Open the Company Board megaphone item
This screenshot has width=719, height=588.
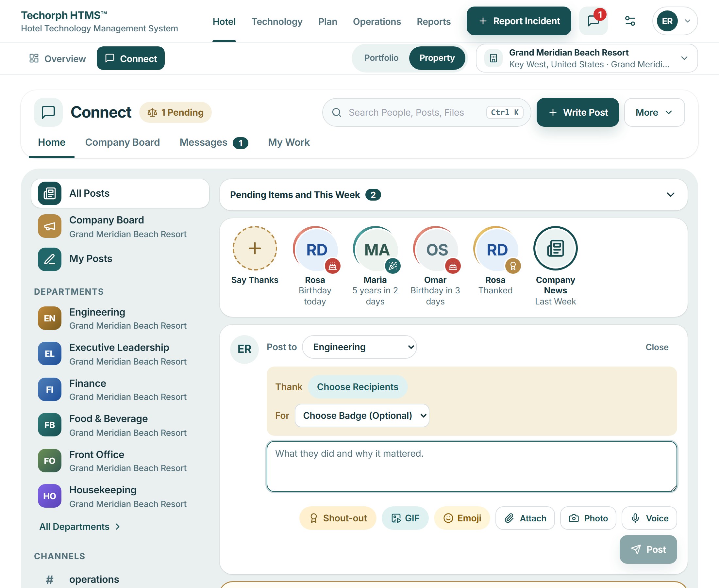(x=120, y=227)
